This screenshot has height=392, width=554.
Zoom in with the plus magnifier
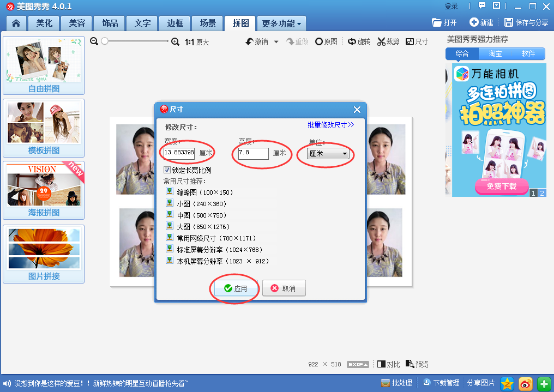(x=175, y=42)
